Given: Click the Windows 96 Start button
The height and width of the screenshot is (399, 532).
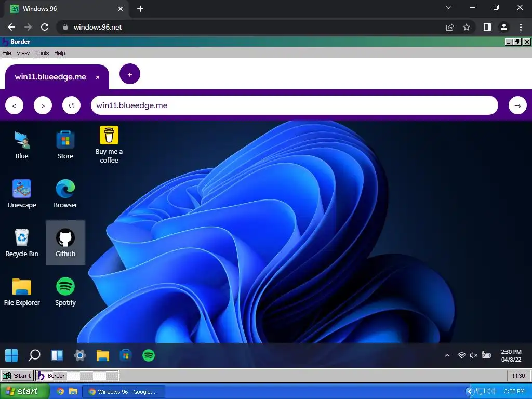Looking at the screenshot, I should 17,376.
